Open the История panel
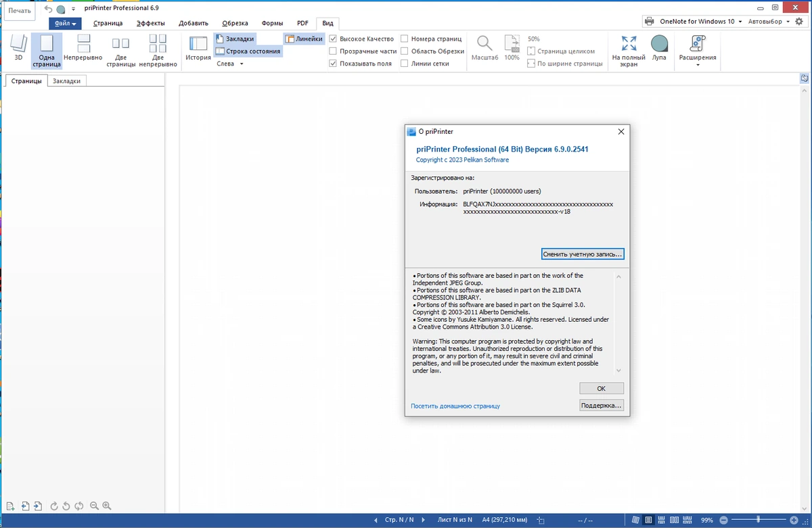The width and height of the screenshot is (812, 528). [198, 49]
